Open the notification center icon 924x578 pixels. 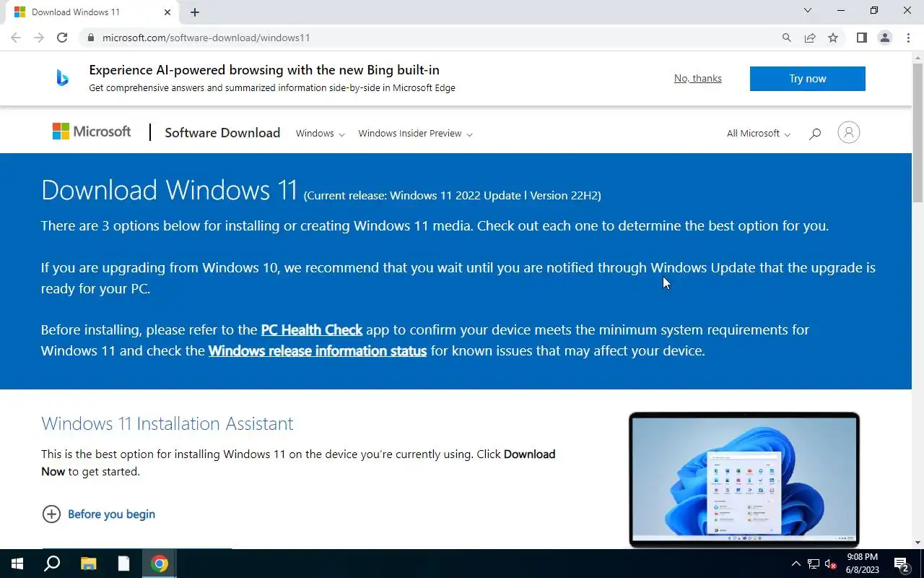click(902, 564)
